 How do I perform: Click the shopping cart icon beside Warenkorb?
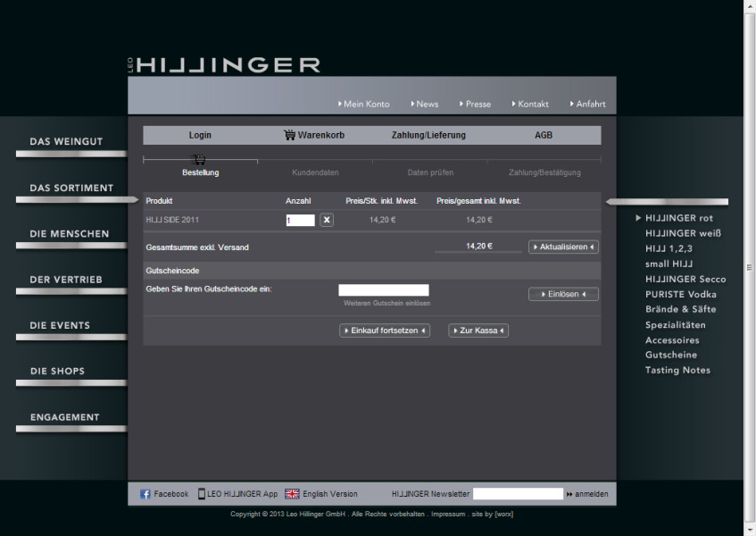click(289, 135)
